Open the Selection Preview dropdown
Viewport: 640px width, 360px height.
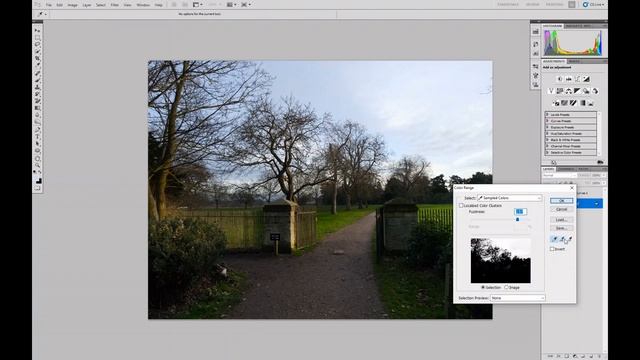(x=518, y=298)
